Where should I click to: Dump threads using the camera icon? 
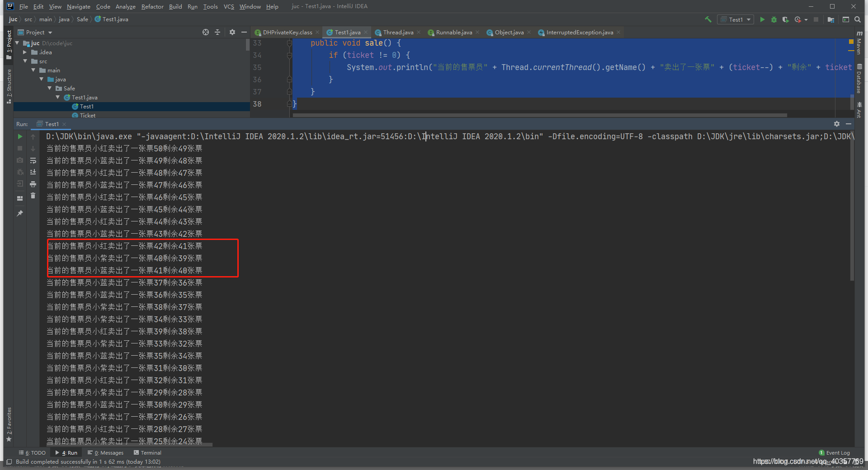point(20,160)
